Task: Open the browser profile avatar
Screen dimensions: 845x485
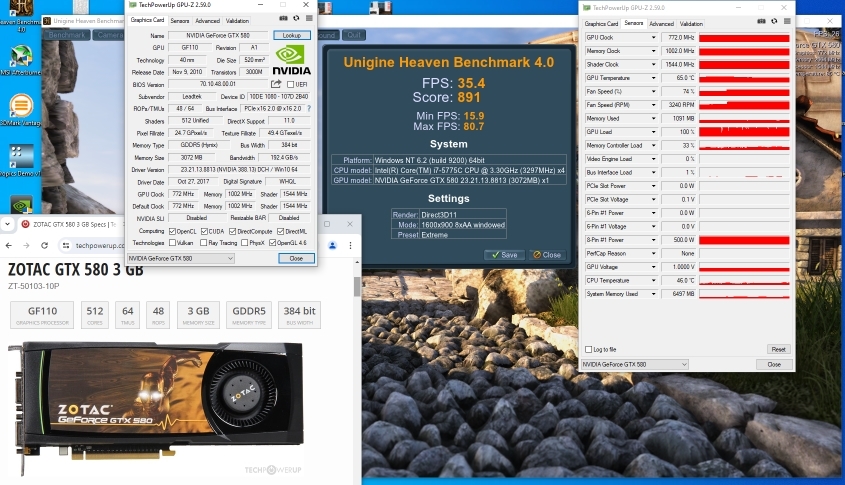Action: coord(333,245)
